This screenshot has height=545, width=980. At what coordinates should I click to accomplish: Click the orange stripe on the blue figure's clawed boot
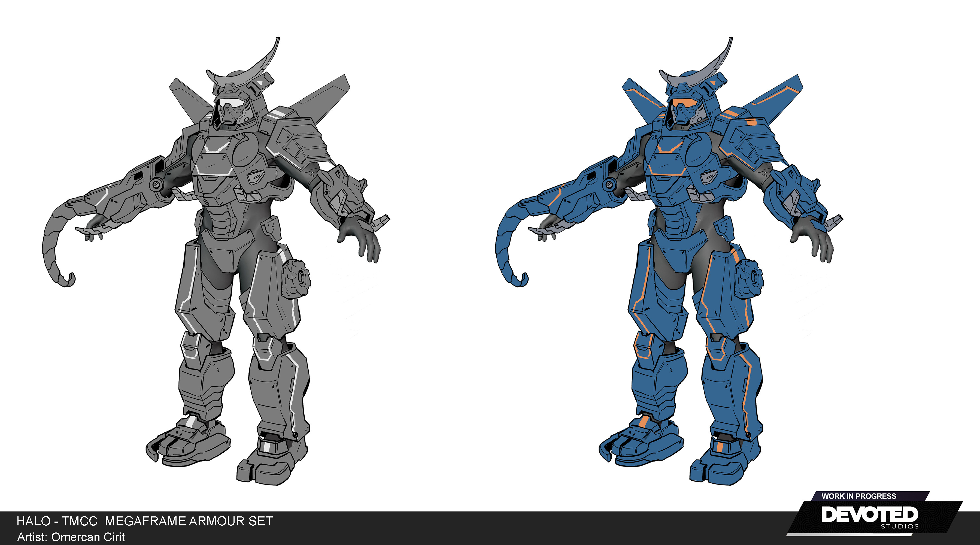644,422
